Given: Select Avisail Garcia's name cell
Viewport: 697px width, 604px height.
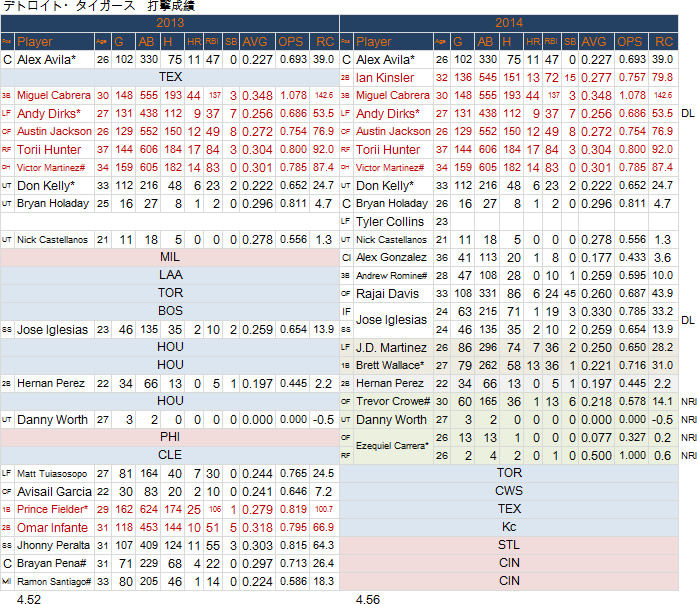Looking at the screenshot, I should tap(54, 492).
